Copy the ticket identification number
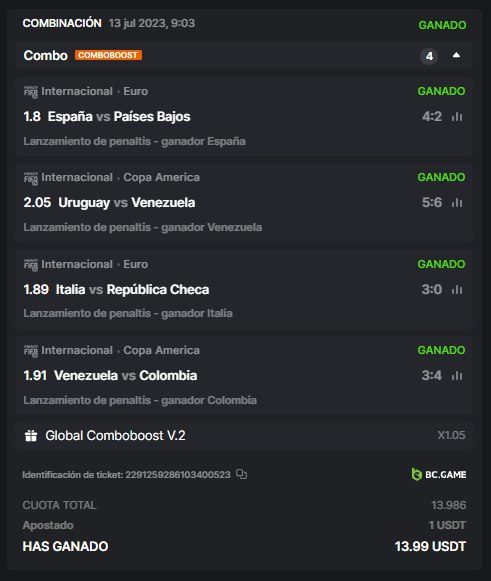 242,474
